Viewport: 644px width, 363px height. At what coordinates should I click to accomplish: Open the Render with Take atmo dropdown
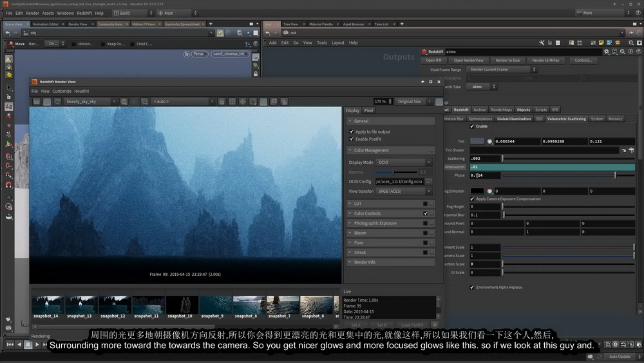[x=481, y=87]
